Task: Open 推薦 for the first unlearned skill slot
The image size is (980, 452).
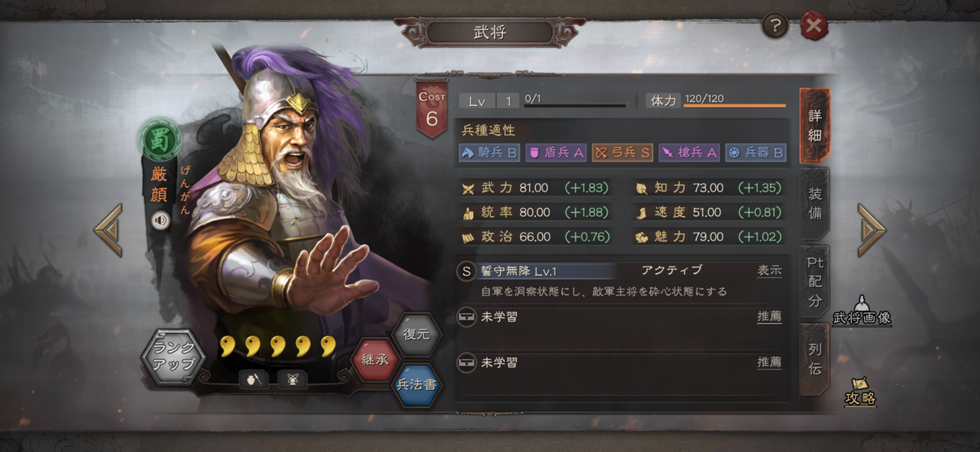Action: tap(769, 317)
